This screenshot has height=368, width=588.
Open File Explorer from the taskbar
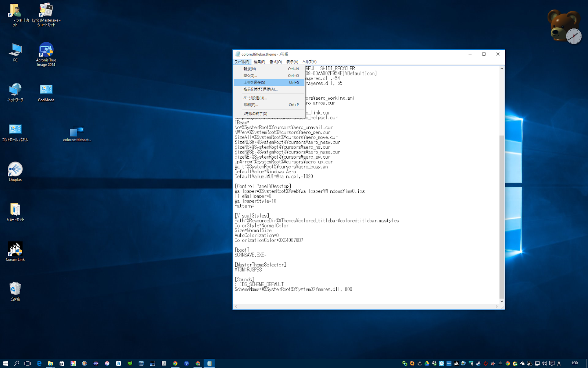point(50,363)
